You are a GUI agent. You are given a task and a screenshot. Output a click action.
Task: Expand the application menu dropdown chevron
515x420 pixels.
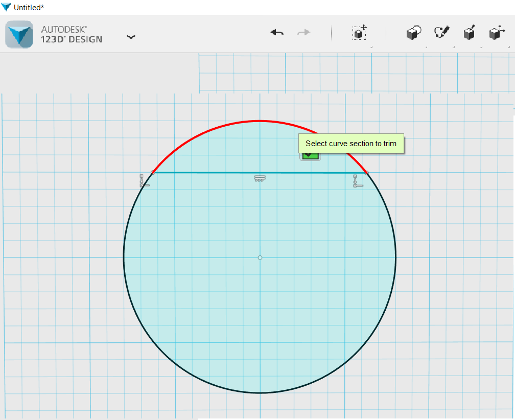131,37
